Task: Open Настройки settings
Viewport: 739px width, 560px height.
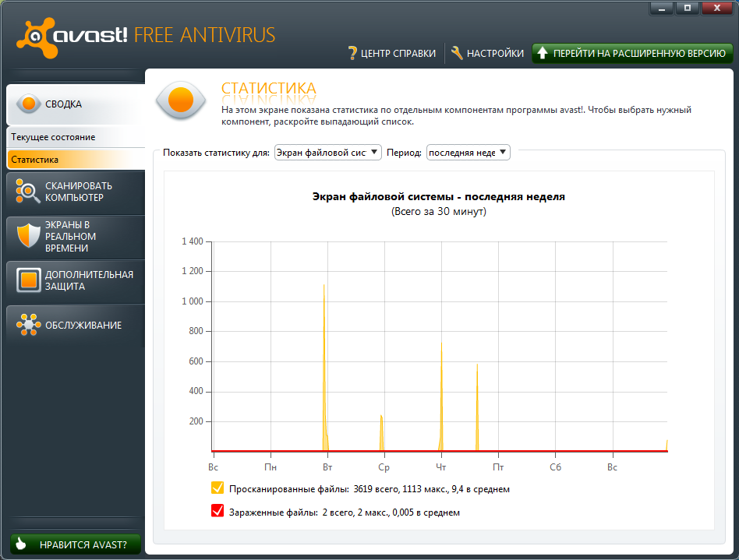Action: 487,53
